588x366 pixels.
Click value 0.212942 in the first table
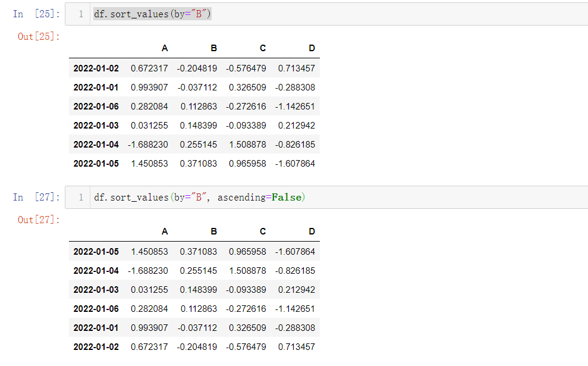click(x=297, y=126)
